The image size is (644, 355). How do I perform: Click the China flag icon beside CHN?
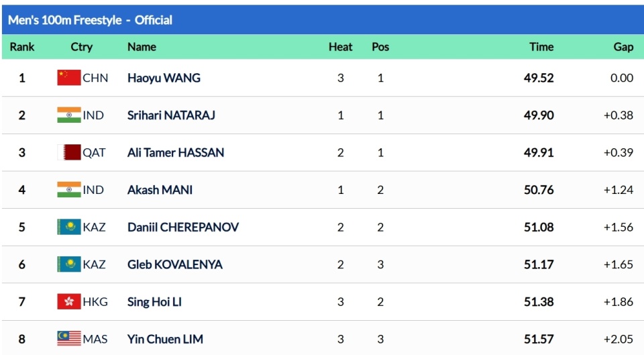pyautogui.click(x=69, y=78)
